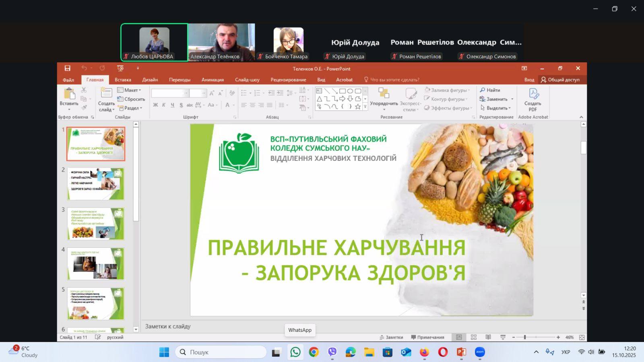Screen dimensions: 644x362
Task: Toggle the Comments (Примечания) pane button
Action: click(x=427, y=337)
